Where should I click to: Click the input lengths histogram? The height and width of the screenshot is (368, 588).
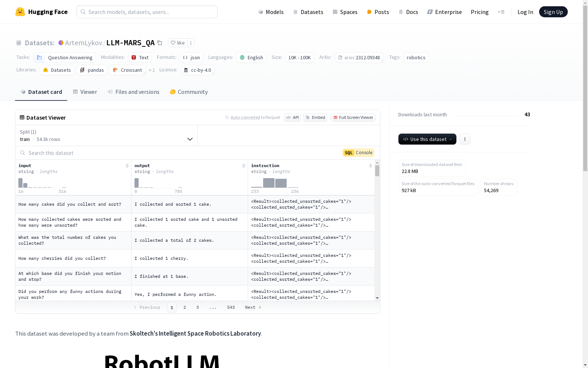coord(42,183)
